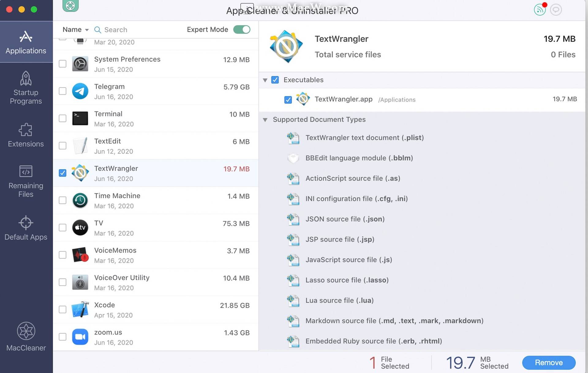Viewport: 588px width, 373px height.
Task: Click the .plist document type icon
Action: click(x=293, y=138)
